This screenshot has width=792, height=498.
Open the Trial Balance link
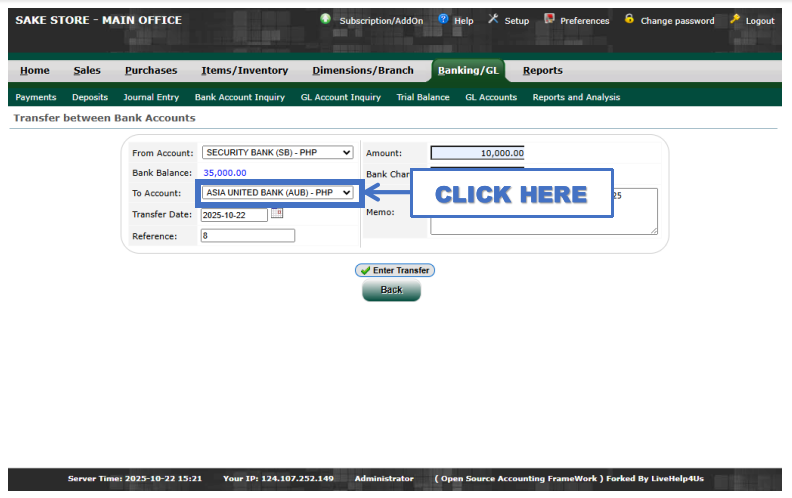423,97
